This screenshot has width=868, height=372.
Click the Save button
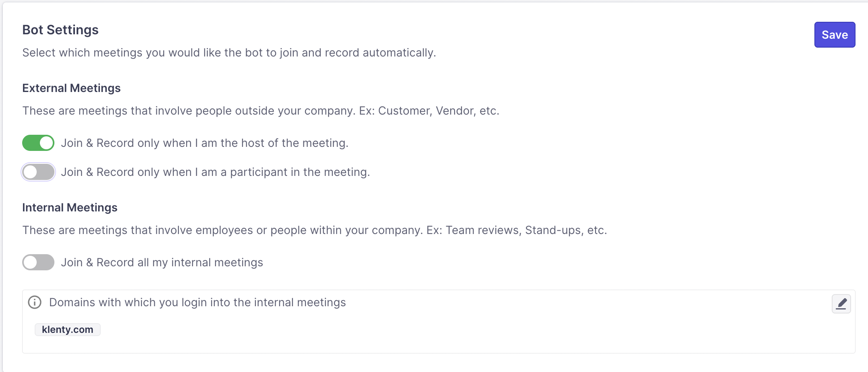pos(835,35)
